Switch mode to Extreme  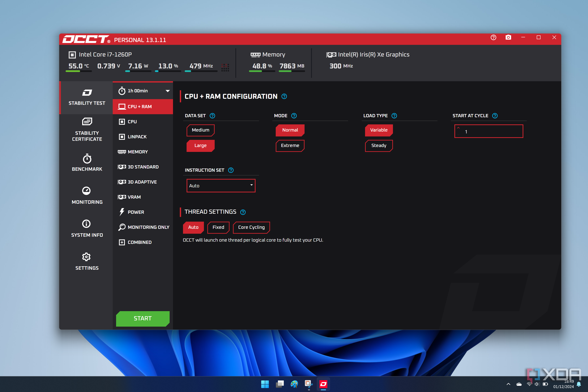pyautogui.click(x=290, y=145)
